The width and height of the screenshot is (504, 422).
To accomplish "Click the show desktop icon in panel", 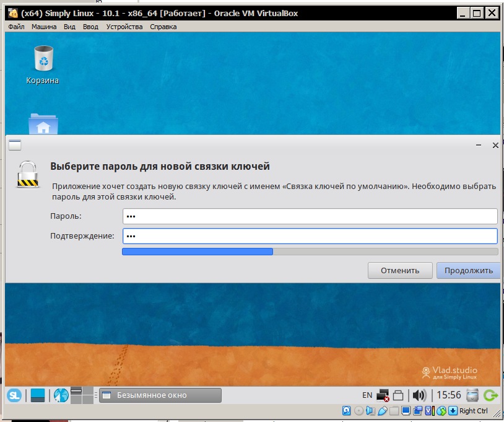I will [38, 395].
